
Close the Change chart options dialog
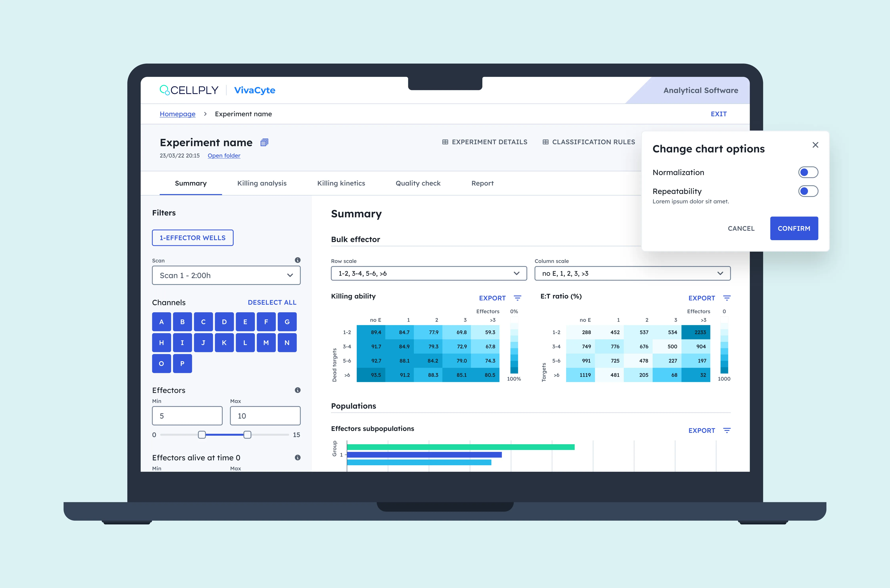click(815, 145)
